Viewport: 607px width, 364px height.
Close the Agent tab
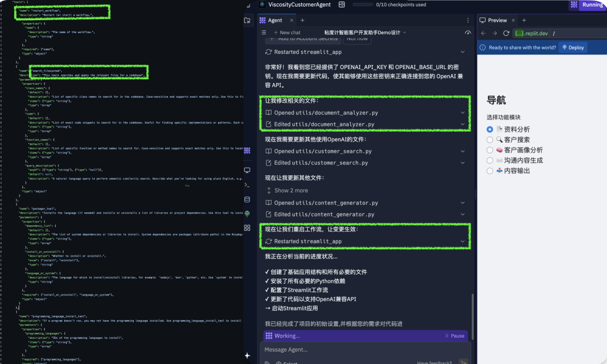click(x=292, y=20)
